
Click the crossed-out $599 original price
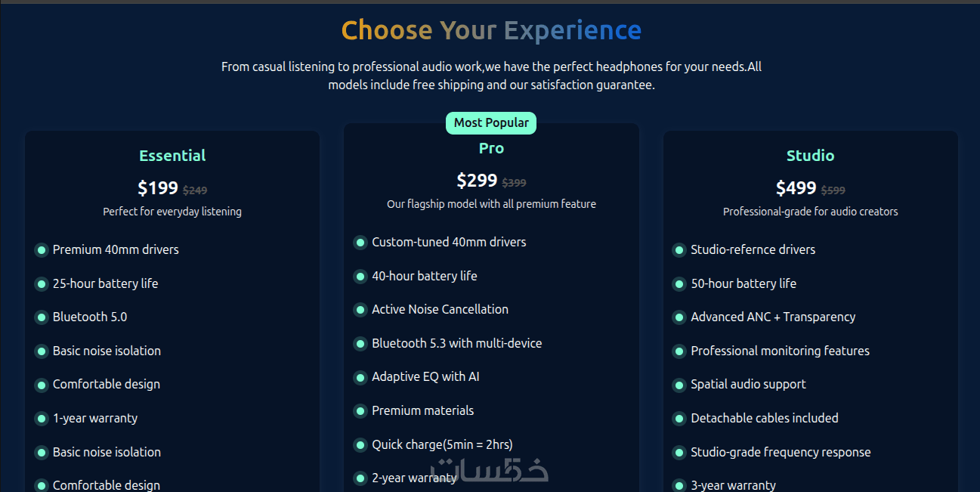833,191
